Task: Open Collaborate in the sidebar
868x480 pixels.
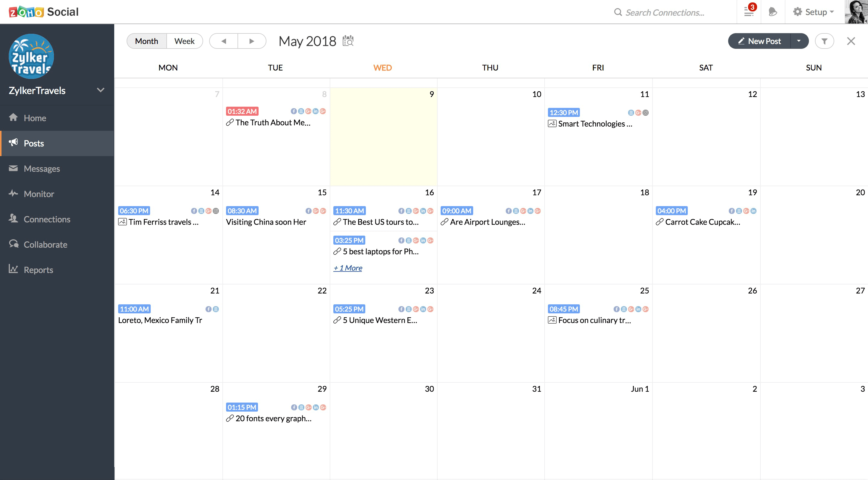Action: tap(45, 245)
